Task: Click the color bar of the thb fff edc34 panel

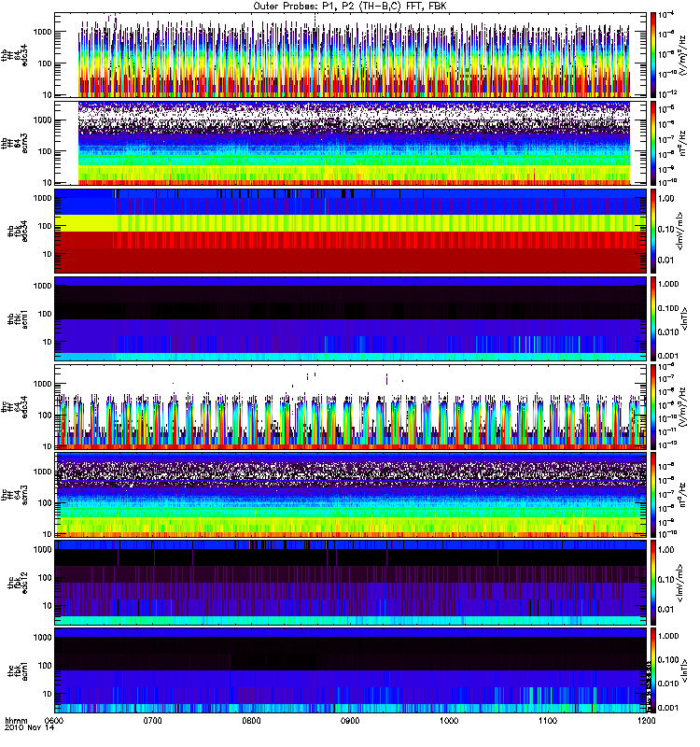Action: 653,55
